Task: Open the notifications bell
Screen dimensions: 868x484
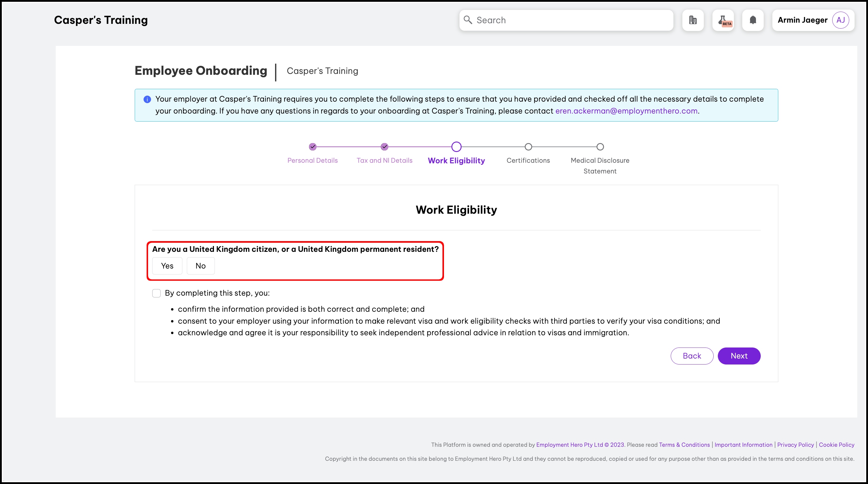Action: click(x=753, y=20)
